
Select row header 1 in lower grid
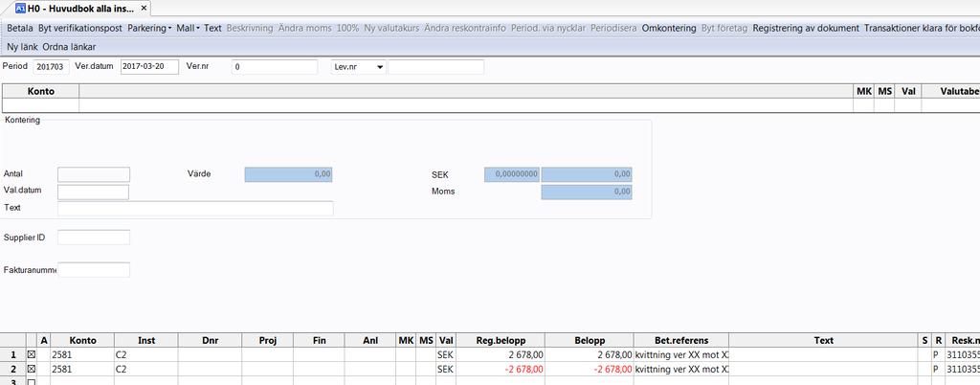(x=13, y=354)
